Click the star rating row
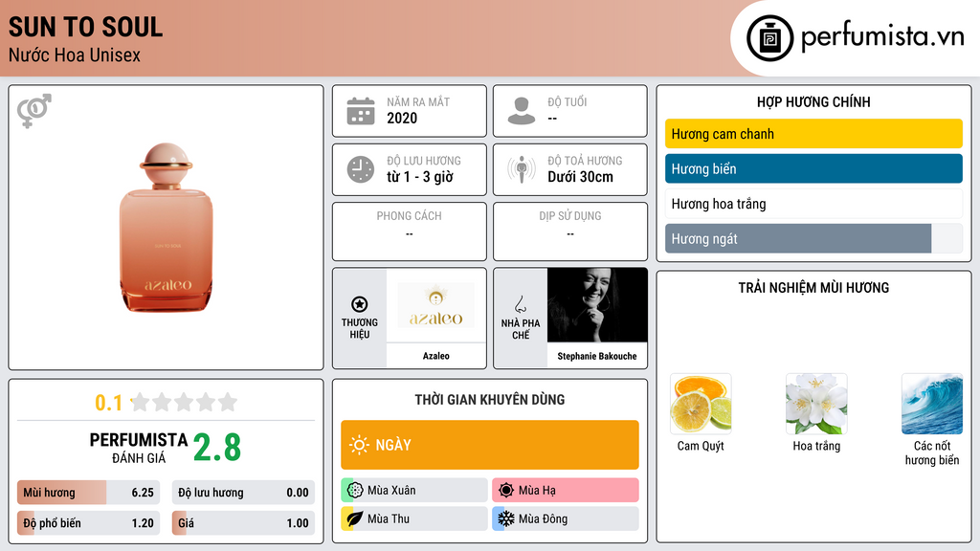Screen dimensions: 980x551 [184, 403]
